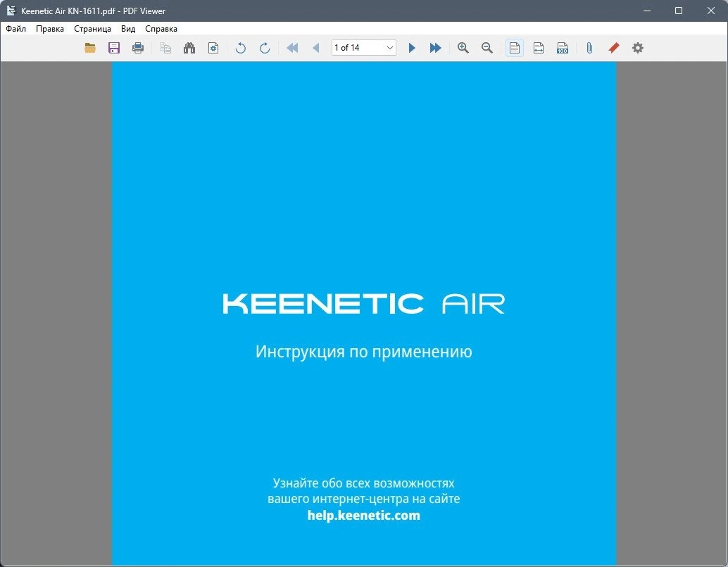This screenshot has width=728, height=567.
Task: Click the copy text icon
Action: [x=165, y=48]
